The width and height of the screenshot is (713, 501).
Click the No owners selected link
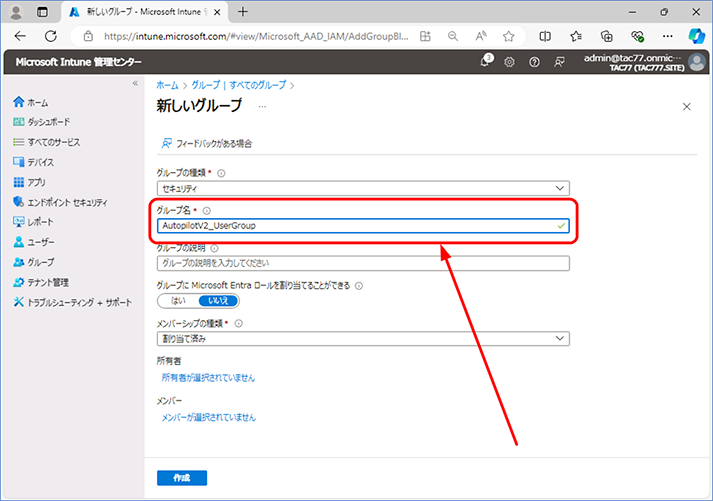click(208, 378)
